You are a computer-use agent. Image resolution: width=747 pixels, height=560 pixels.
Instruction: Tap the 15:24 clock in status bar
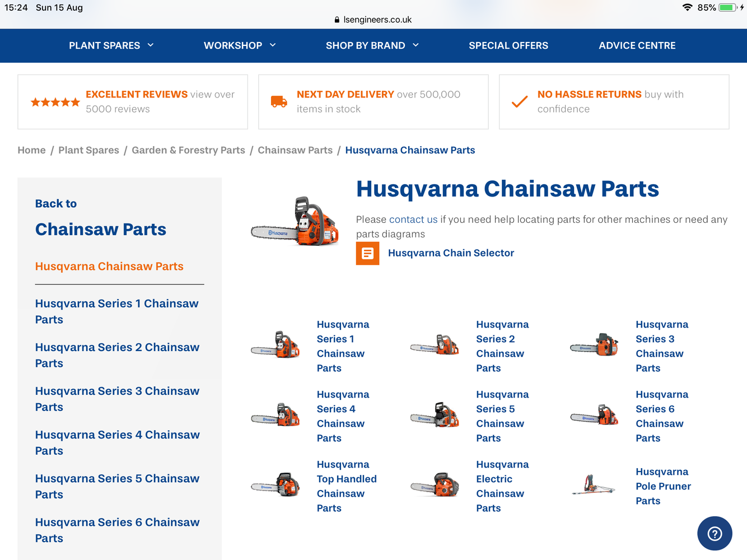coord(16,7)
